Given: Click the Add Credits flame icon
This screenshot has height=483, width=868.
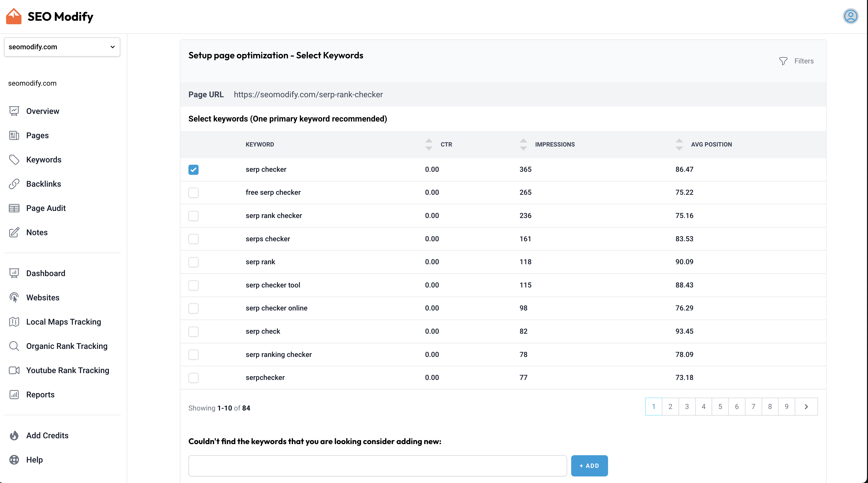Looking at the screenshot, I should (x=14, y=435).
